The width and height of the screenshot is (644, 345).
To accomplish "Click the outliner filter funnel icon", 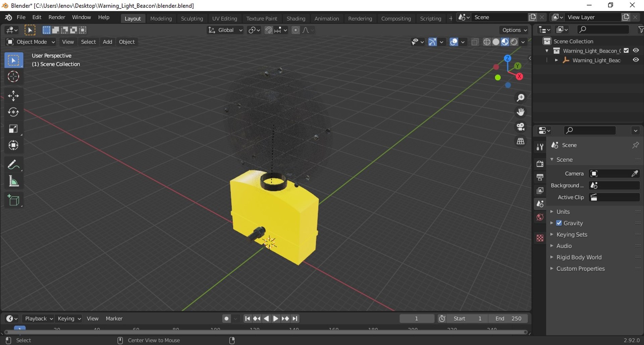I will click(640, 30).
